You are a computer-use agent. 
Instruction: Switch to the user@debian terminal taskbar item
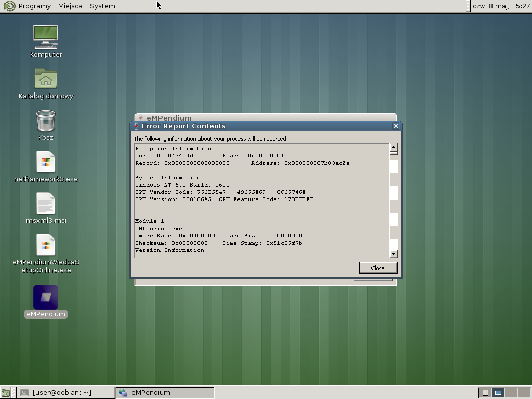click(x=65, y=393)
